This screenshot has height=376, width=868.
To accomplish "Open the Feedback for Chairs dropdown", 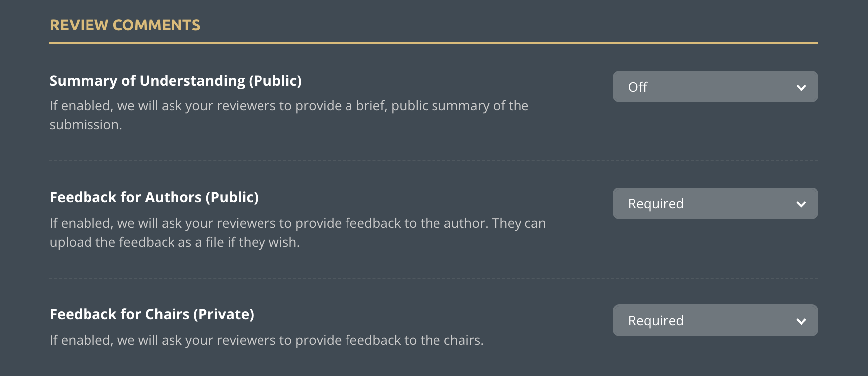I will (715, 320).
